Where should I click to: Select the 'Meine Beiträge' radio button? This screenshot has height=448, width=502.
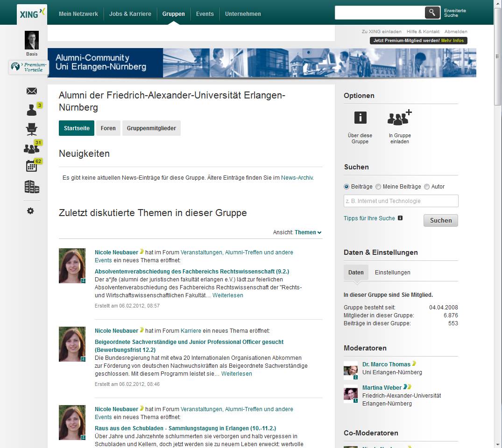point(378,187)
